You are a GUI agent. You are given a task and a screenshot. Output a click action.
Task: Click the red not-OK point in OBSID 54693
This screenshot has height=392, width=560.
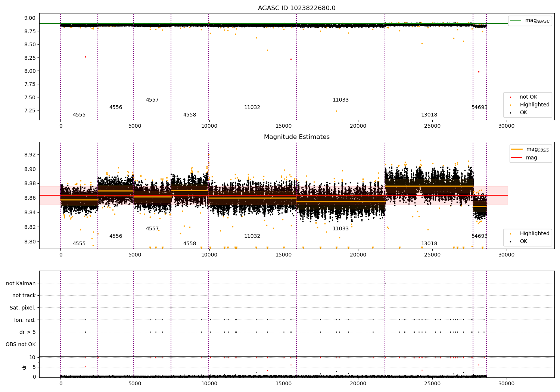point(479,72)
